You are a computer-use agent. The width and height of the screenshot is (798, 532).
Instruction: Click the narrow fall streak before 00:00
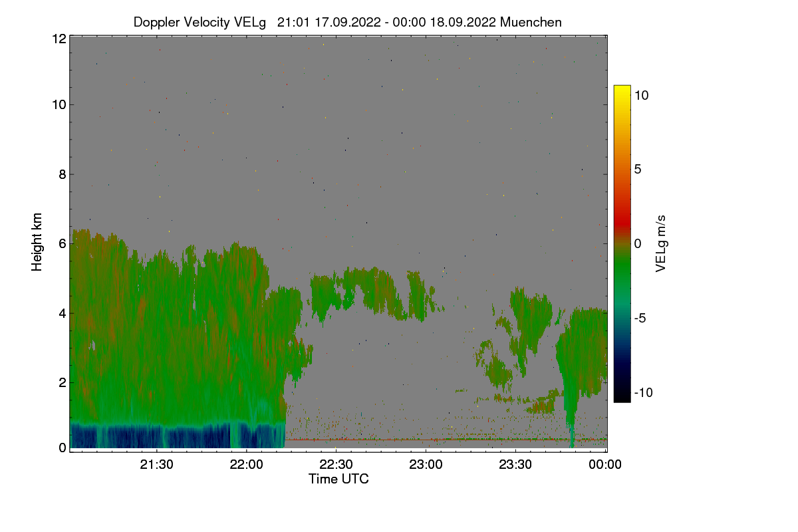pos(570,419)
